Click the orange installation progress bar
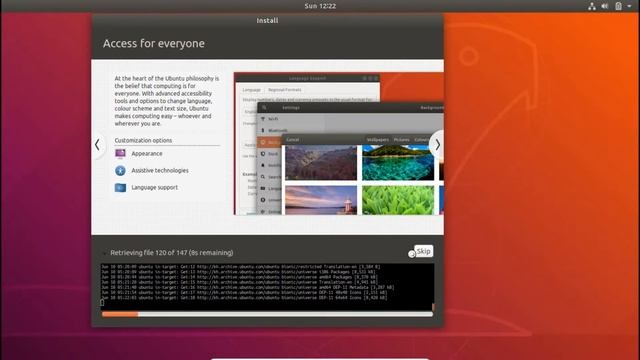 point(267,314)
